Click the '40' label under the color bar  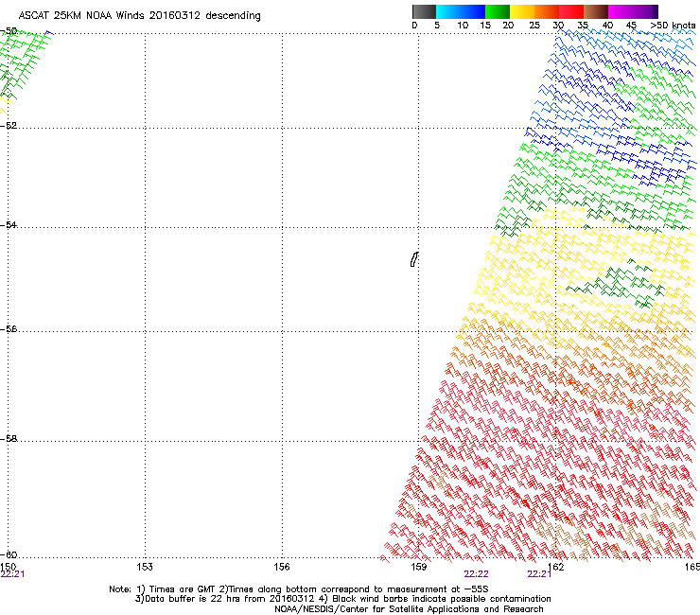coord(607,26)
